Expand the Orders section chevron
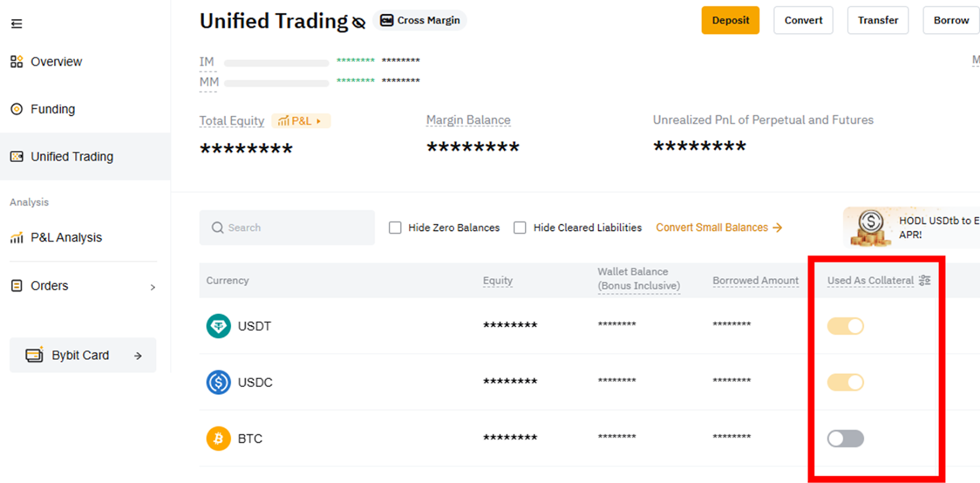Image resolution: width=980 pixels, height=483 pixels. click(153, 286)
